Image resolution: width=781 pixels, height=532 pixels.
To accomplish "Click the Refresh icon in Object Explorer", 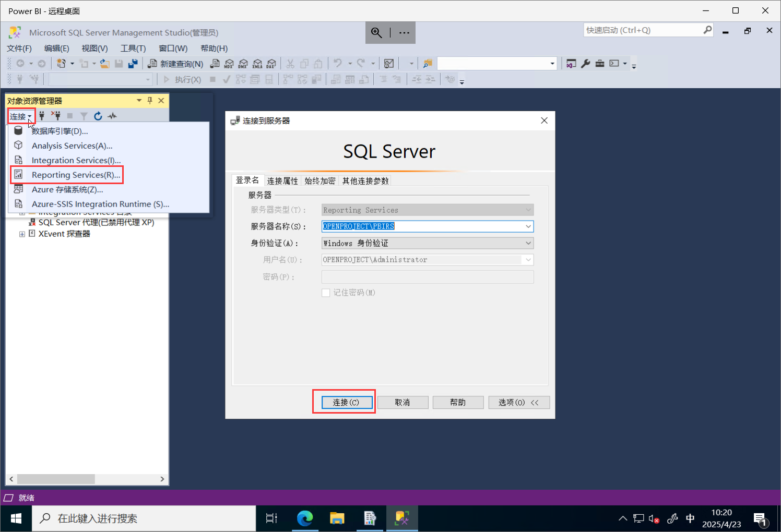I will 98,116.
